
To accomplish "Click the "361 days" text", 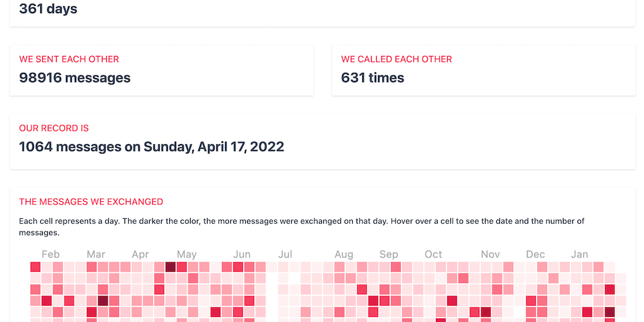I will (48, 9).
